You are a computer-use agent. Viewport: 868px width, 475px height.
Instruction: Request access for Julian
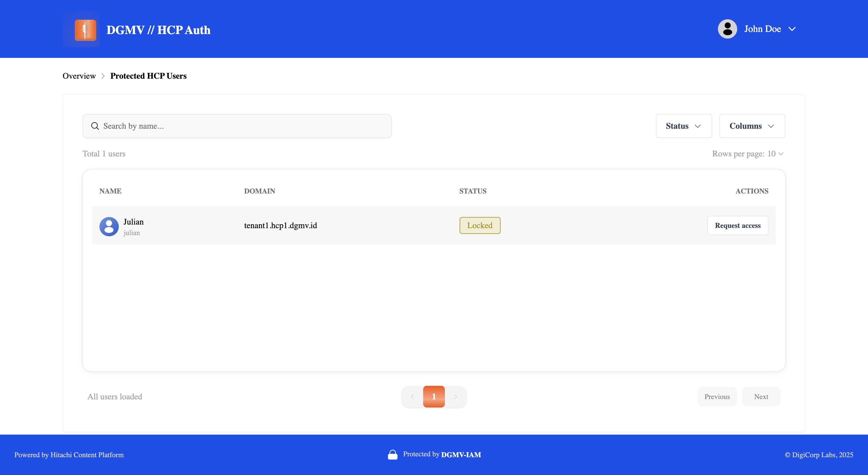(737, 225)
